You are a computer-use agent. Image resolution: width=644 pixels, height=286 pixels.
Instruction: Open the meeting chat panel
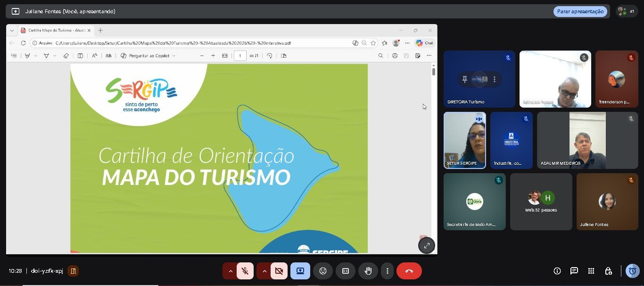574,271
